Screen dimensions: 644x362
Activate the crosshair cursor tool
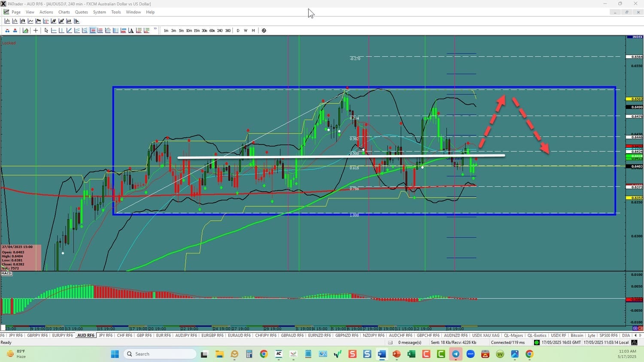36,30
